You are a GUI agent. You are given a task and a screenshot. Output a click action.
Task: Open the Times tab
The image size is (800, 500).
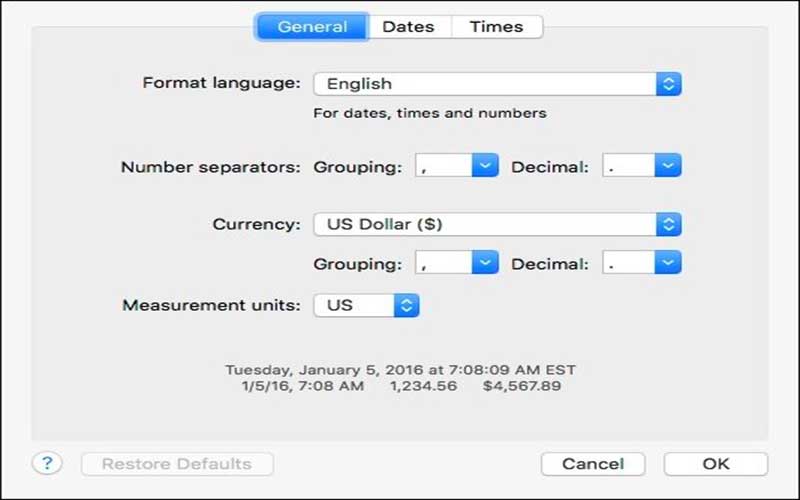tap(498, 27)
